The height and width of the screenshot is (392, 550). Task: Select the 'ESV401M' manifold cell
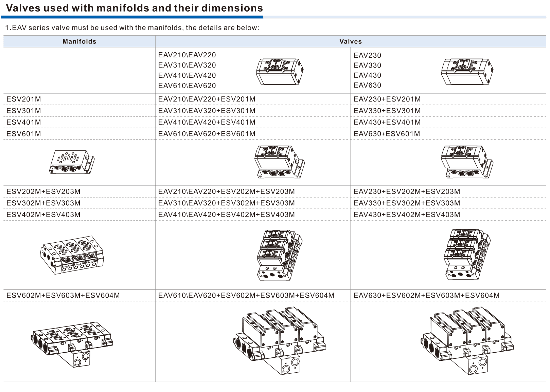[79, 122]
